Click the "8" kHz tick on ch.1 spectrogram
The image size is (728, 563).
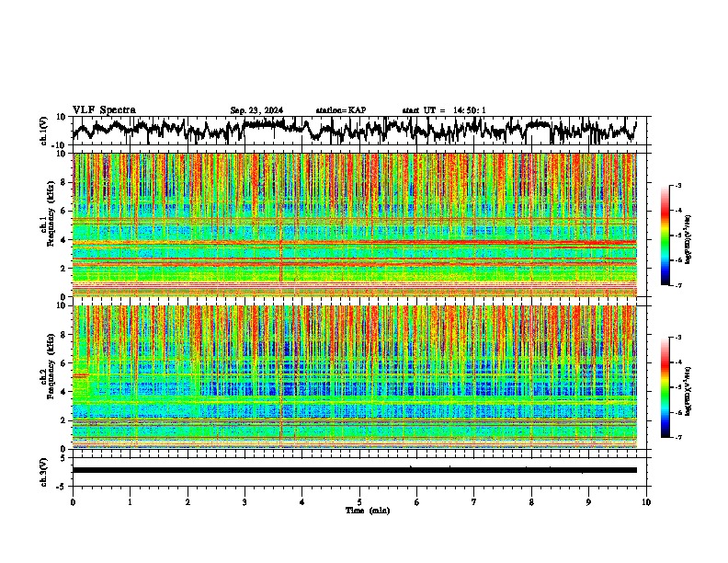(65, 182)
